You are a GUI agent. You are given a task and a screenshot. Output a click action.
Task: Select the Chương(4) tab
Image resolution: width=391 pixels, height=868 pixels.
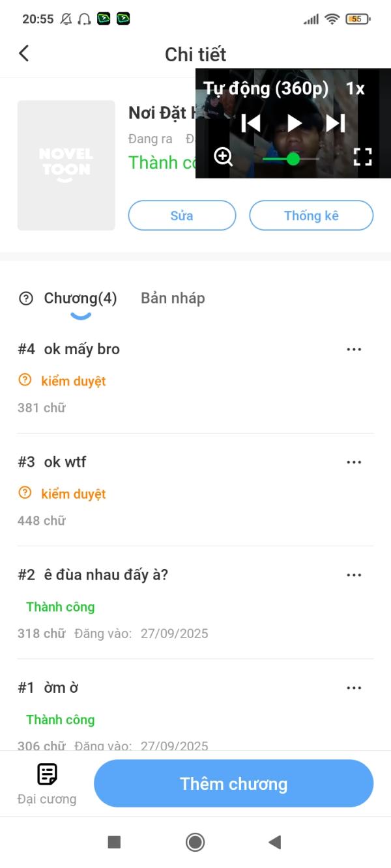pyautogui.click(x=80, y=298)
